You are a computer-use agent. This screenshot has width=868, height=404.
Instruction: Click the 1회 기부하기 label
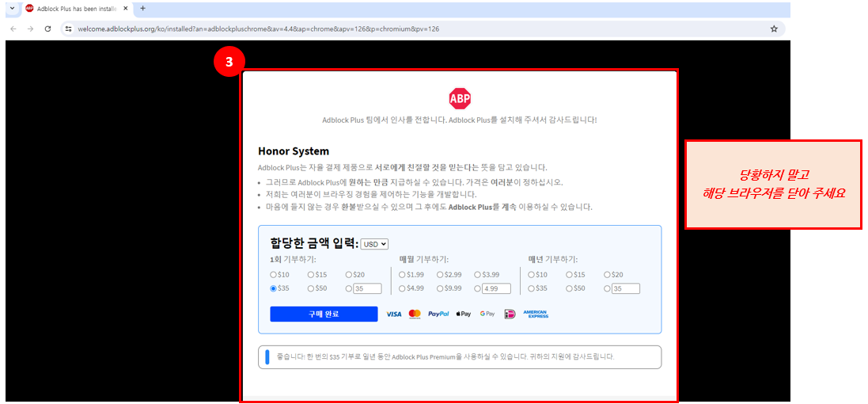click(293, 259)
